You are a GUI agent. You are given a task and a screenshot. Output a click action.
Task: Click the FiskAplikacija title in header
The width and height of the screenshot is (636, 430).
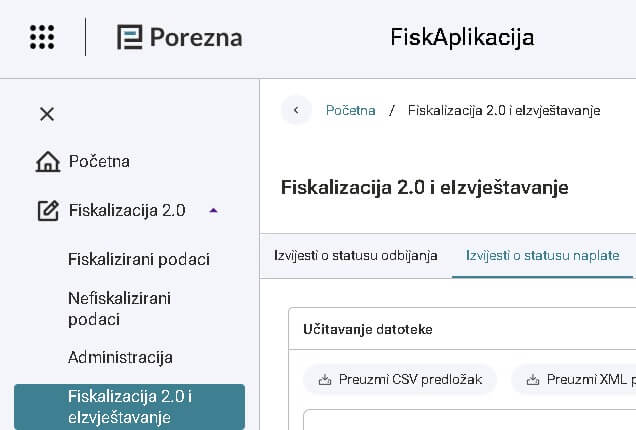tap(462, 37)
